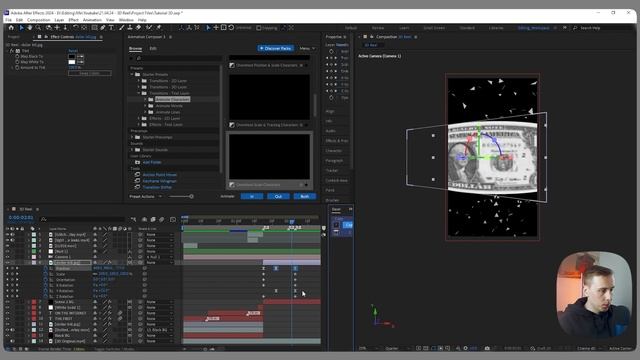Click the Animate In button
This screenshot has height=360, width=640.
pyautogui.click(x=251, y=196)
